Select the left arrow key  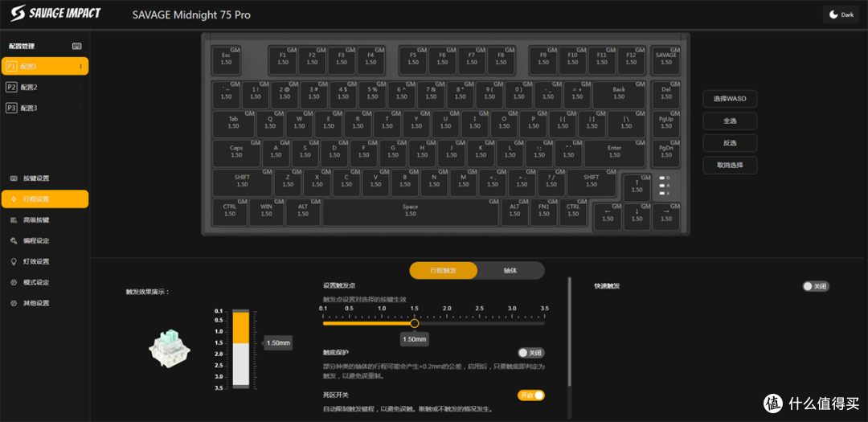(608, 216)
